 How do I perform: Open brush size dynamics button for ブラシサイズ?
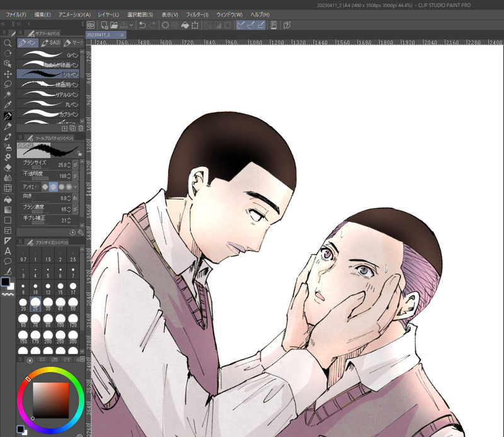[x=75, y=165]
